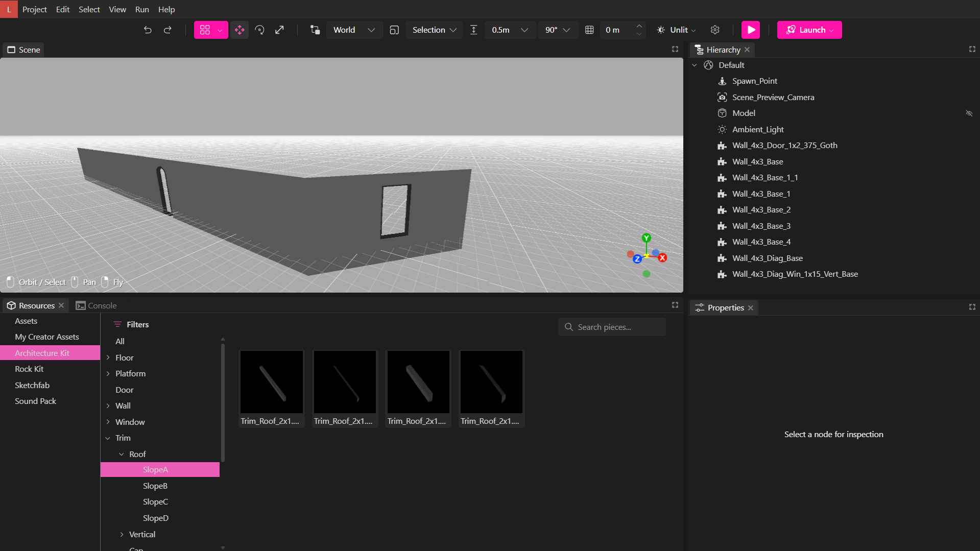Image resolution: width=980 pixels, height=551 pixels.
Task: Toggle the grid icon in toolbar
Action: [589, 30]
